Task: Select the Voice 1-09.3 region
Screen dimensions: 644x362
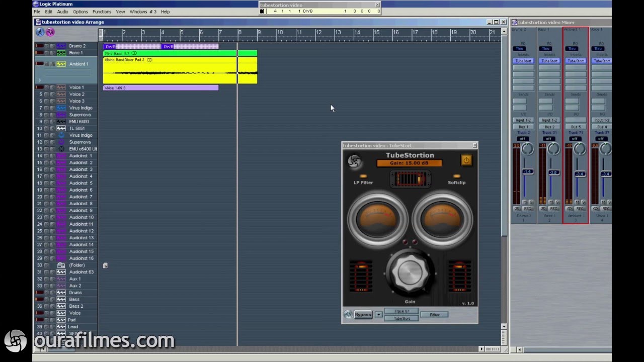Action: 161,87
